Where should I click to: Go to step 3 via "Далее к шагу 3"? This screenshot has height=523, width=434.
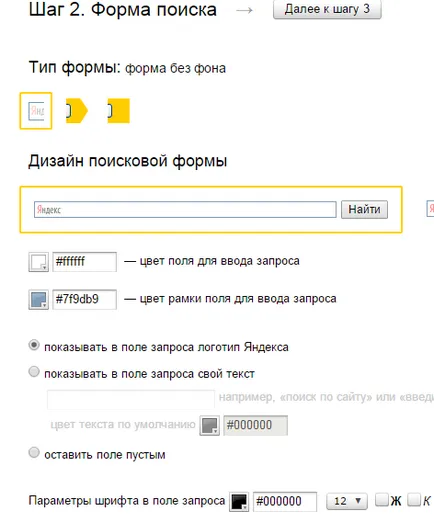(327, 9)
